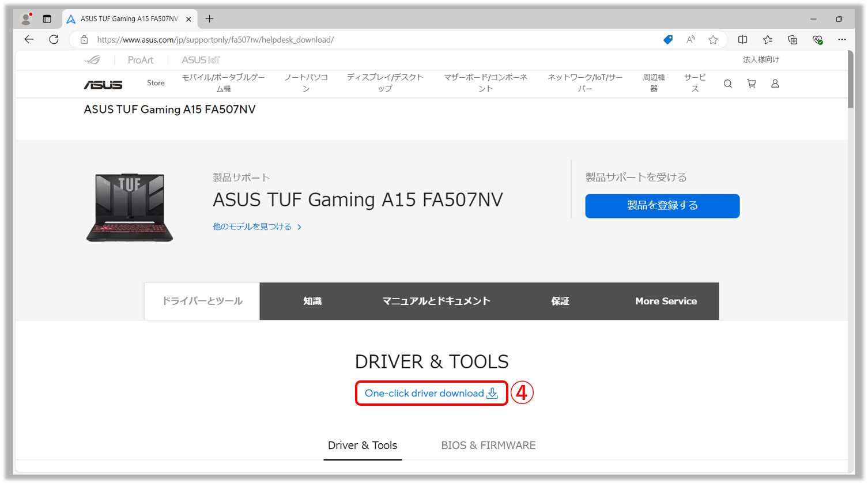This screenshot has width=868, height=483.
Task: Open the favorites list
Action: coord(768,40)
